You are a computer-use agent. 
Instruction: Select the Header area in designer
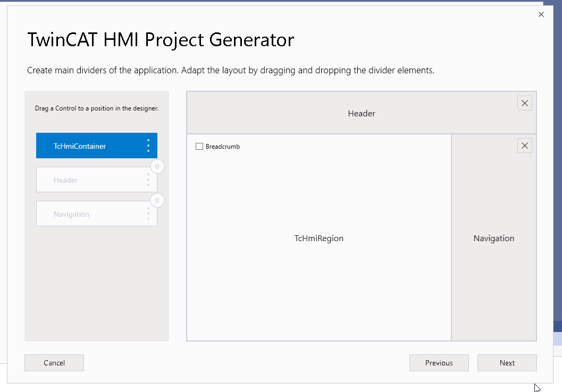(362, 113)
